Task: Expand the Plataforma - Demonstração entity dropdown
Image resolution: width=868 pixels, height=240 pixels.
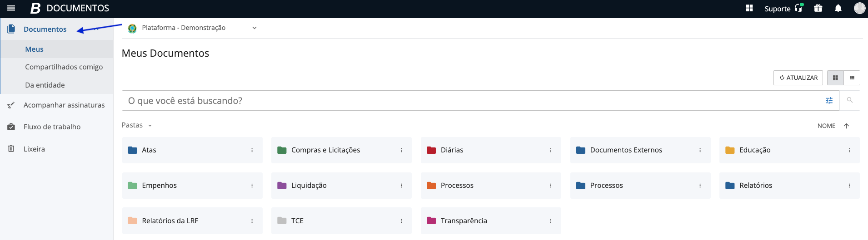Action: point(254,28)
